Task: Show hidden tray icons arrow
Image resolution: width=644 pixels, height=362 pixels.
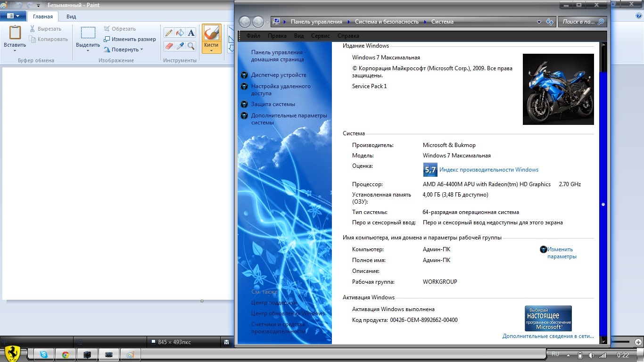Action: pyautogui.click(x=568, y=355)
